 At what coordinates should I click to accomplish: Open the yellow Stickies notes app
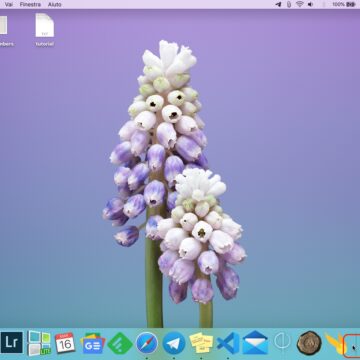click(x=201, y=342)
